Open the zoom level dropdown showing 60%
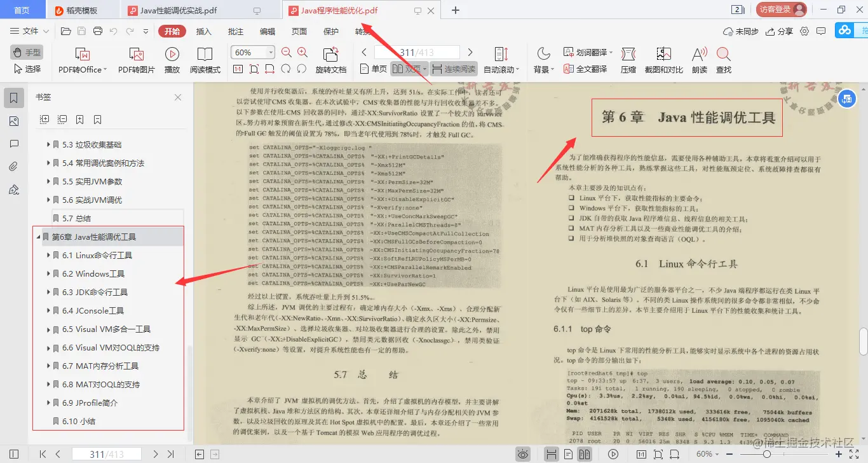Image resolution: width=868 pixels, height=463 pixels. [270, 52]
